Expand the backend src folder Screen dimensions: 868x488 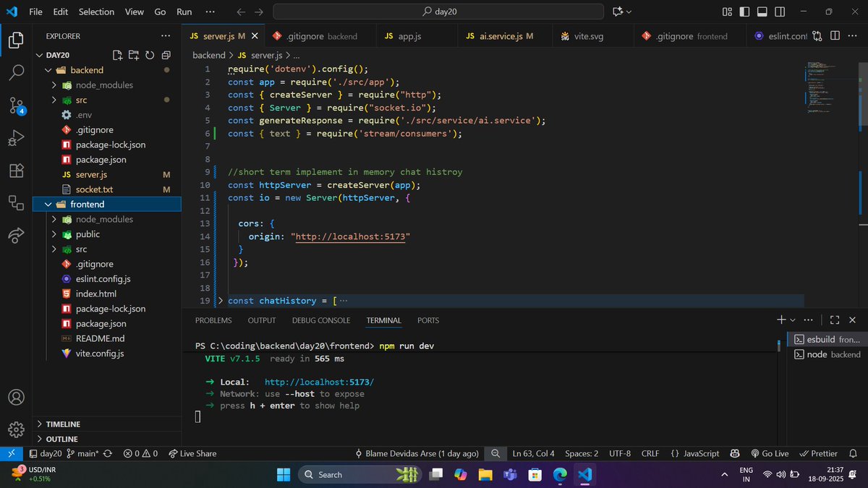[54, 100]
